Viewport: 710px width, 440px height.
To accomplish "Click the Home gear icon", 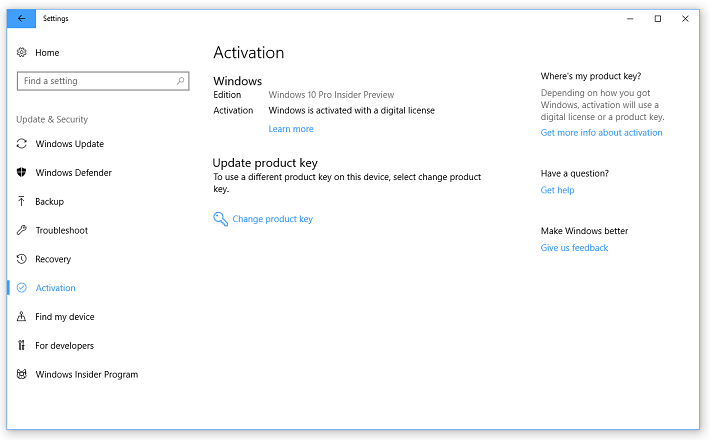I will (x=22, y=53).
